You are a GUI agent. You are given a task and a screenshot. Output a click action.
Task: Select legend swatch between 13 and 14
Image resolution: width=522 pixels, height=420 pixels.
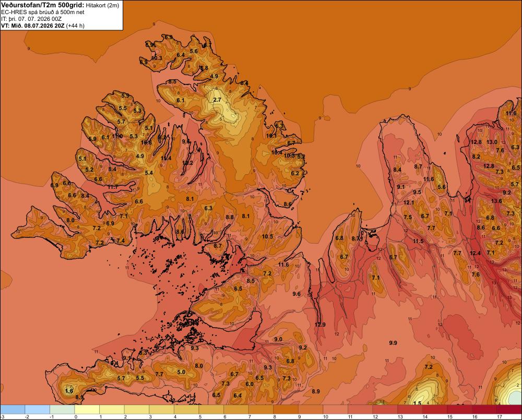coord(410,409)
